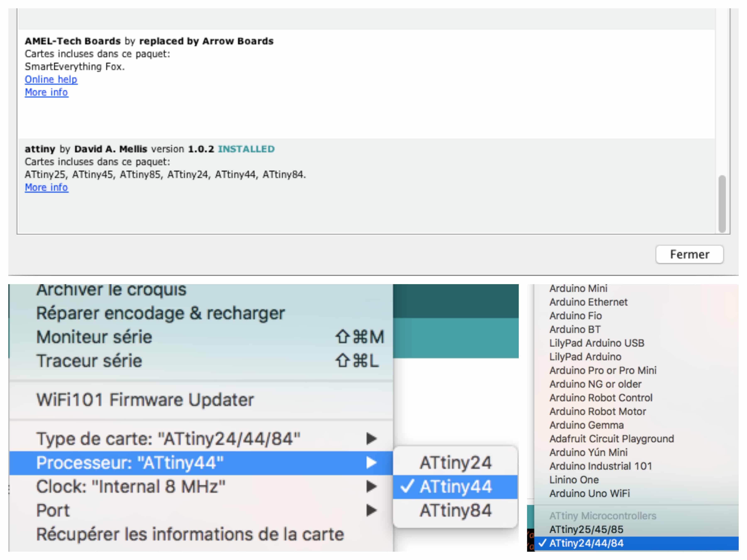747x560 pixels.
Task: Expand Clock "Internal 8 MHz" submenu arrow
Action: click(x=371, y=486)
